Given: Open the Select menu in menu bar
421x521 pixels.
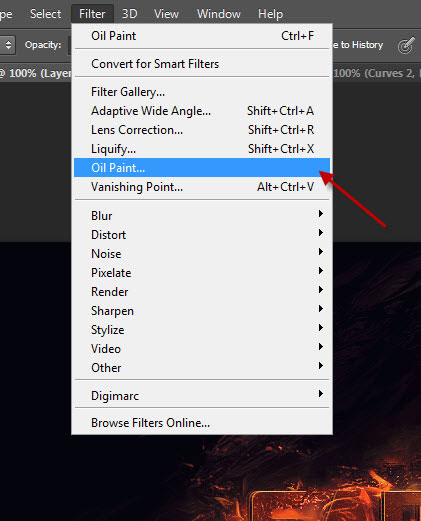Looking at the screenshot, I should 45,14.
